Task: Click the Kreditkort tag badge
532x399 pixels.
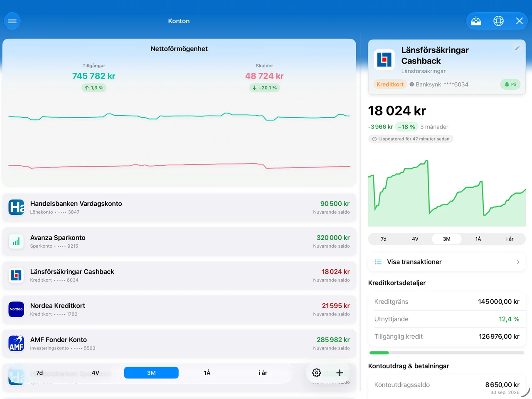Action: point(390,84)
